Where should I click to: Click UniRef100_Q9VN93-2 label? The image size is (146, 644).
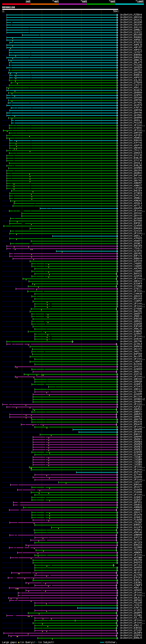pos(132,399)
